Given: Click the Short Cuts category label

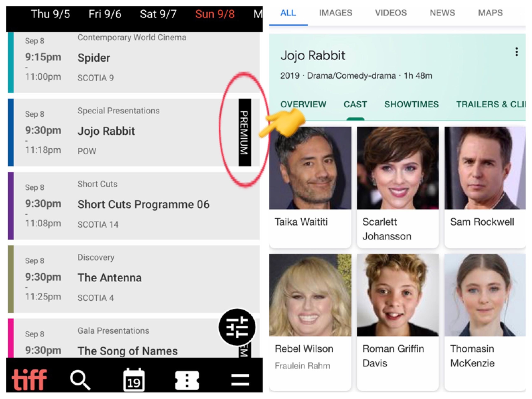Looking at the screenshot, I should (x=97, y=184).
